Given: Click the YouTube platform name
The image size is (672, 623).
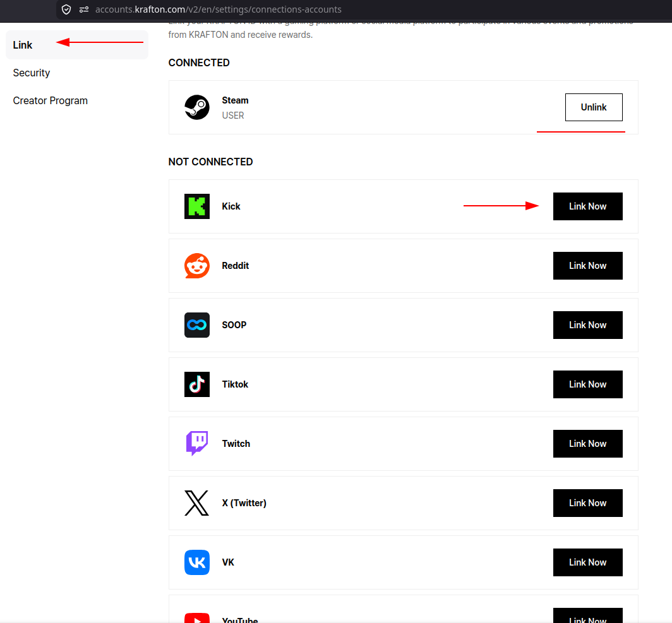Looking at the screenshot, I should pos(239,620).
